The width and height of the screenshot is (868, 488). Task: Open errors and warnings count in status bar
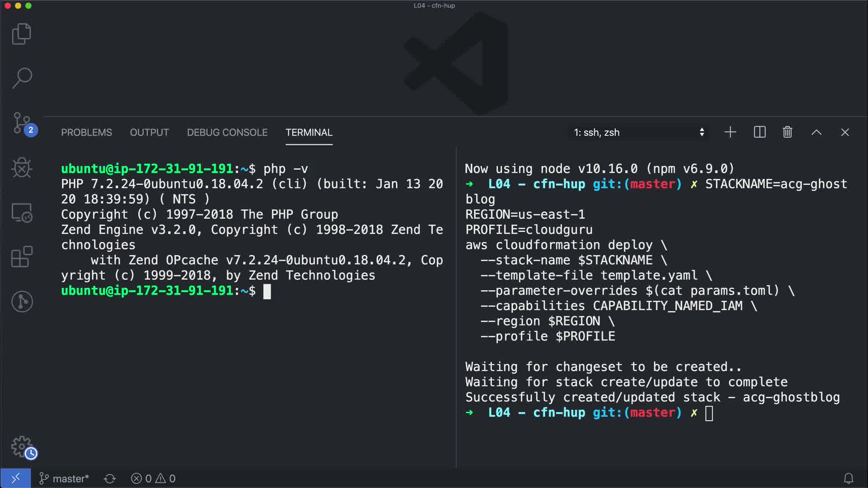[x=153, y=479]
